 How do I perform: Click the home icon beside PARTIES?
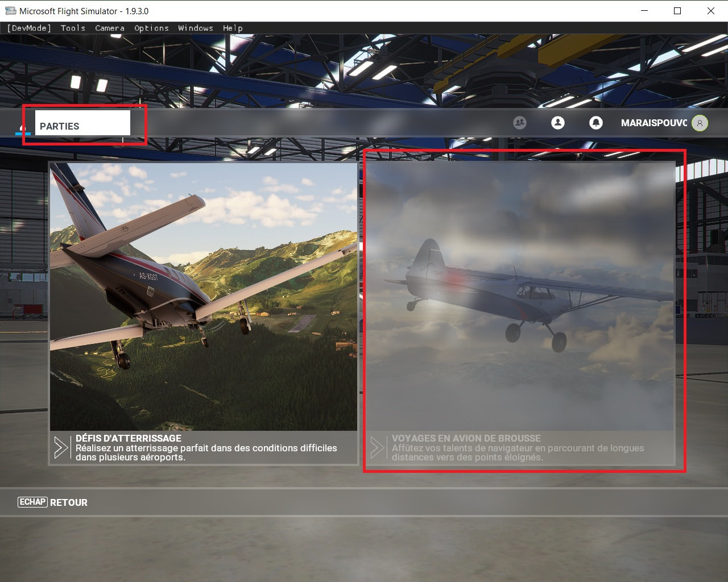click(x=23, y=130)
